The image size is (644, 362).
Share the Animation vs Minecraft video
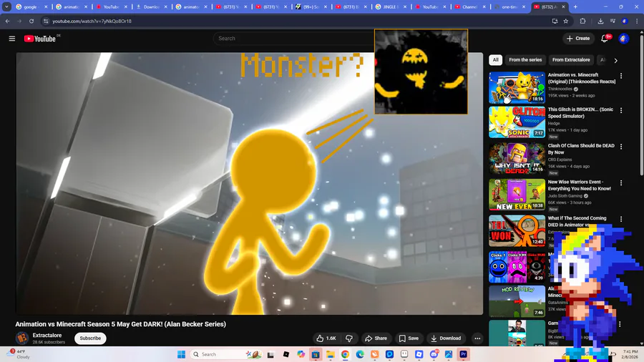pos(376,338)
